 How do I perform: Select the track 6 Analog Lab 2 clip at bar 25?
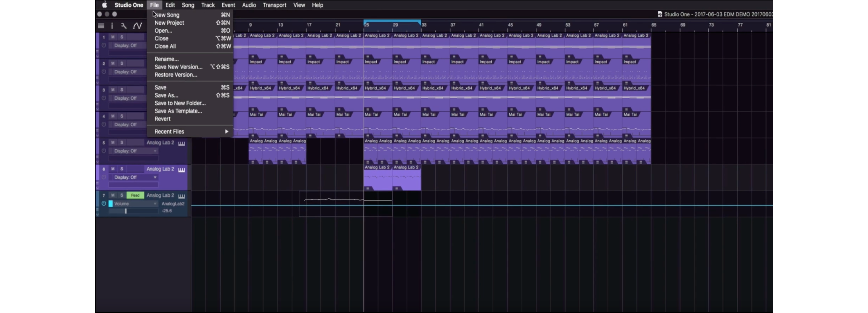[378, 177]
